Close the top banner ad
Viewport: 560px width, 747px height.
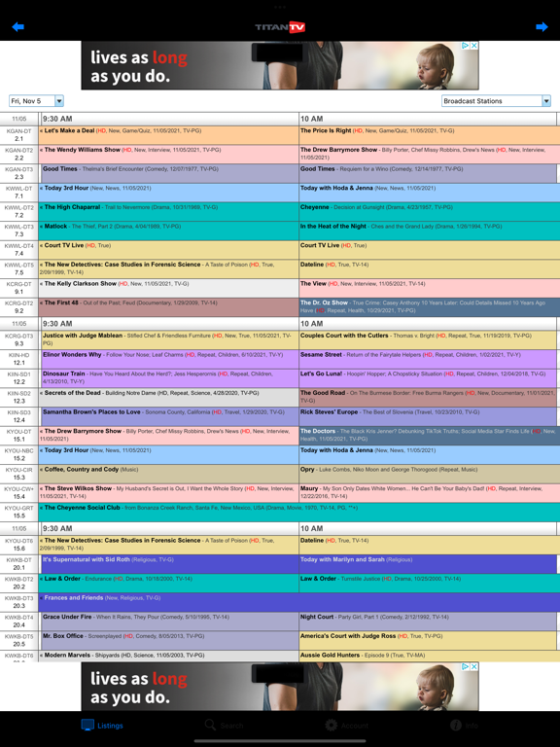pos(474,46)
